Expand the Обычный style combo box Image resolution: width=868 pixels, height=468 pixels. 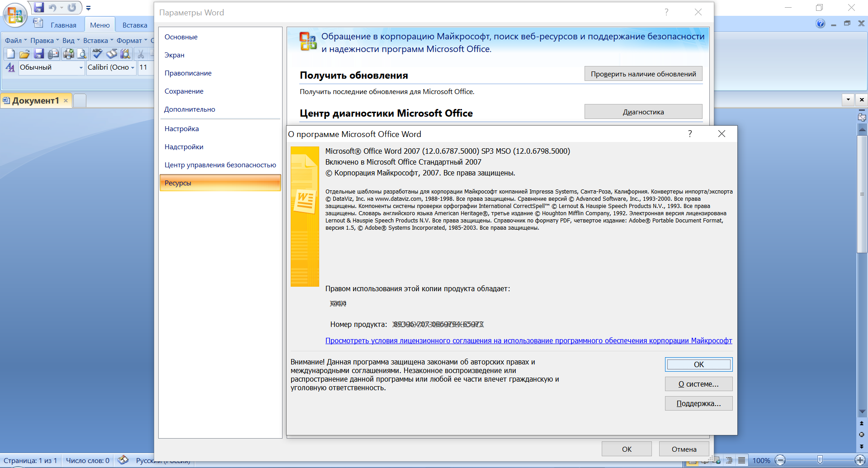coord(81,68)
